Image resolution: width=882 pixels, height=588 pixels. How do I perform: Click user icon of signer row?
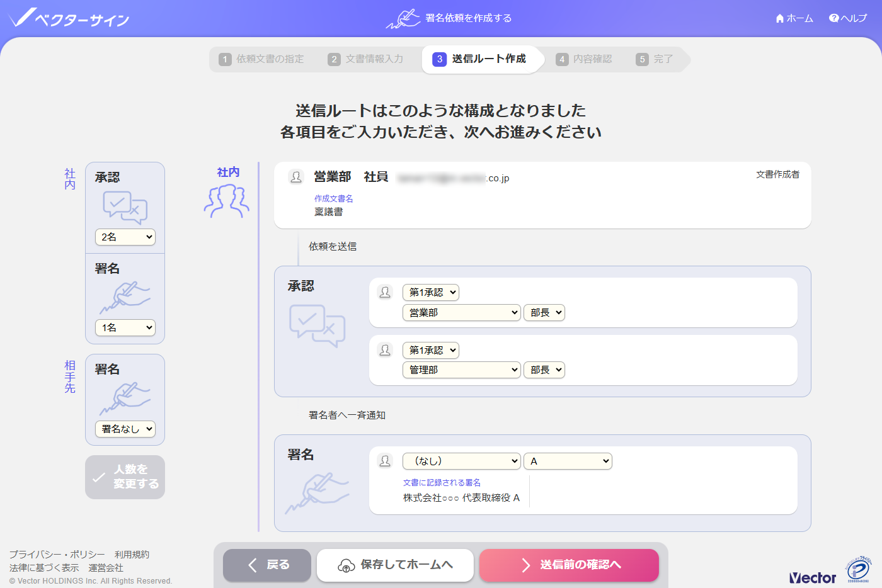385,461
